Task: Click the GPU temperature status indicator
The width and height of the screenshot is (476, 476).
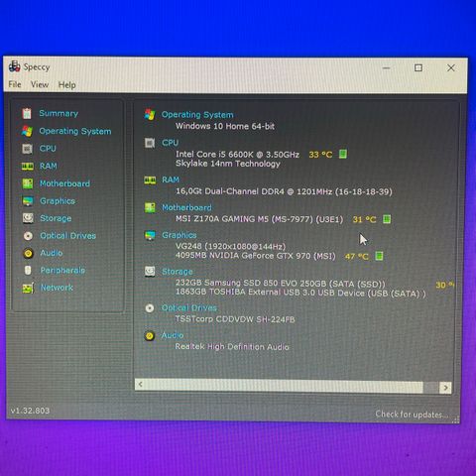Action: (x=379, y=256)
